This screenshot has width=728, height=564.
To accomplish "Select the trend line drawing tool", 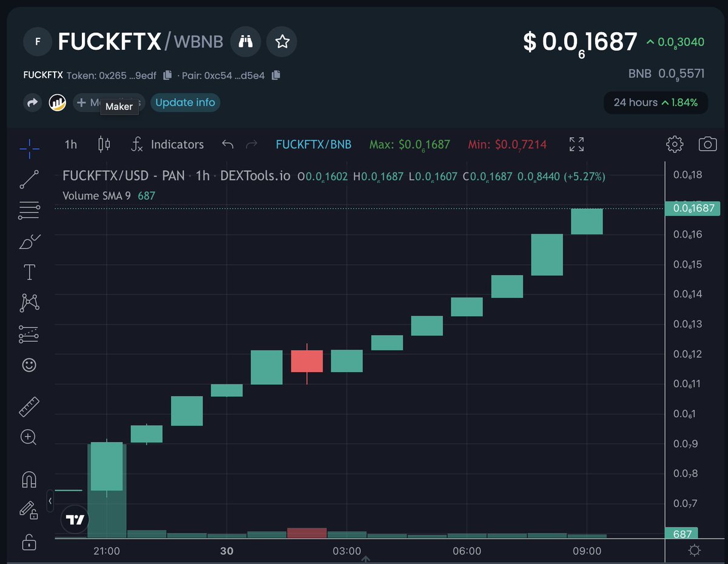I will [x=29, y=180].
